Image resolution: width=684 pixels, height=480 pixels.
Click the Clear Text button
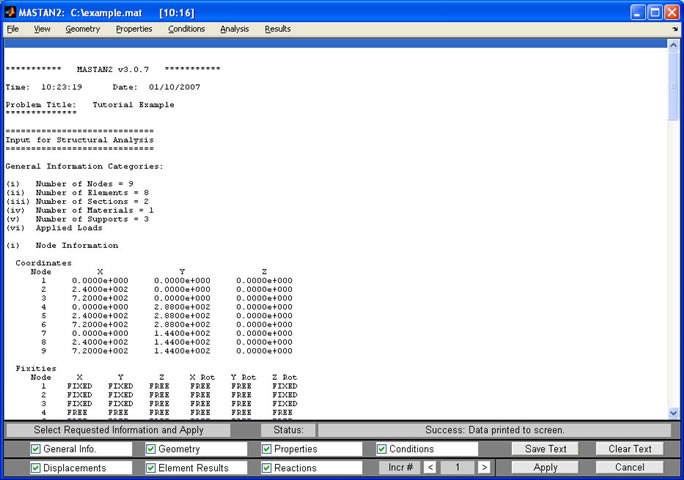(x=629, y=449)
